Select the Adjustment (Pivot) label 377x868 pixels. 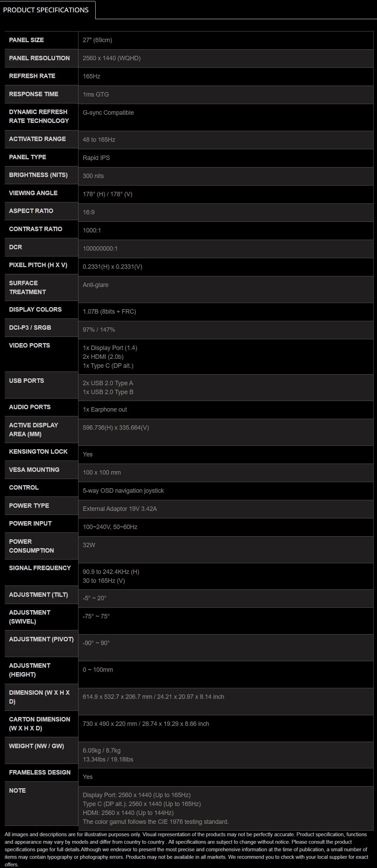click(41, 639)
